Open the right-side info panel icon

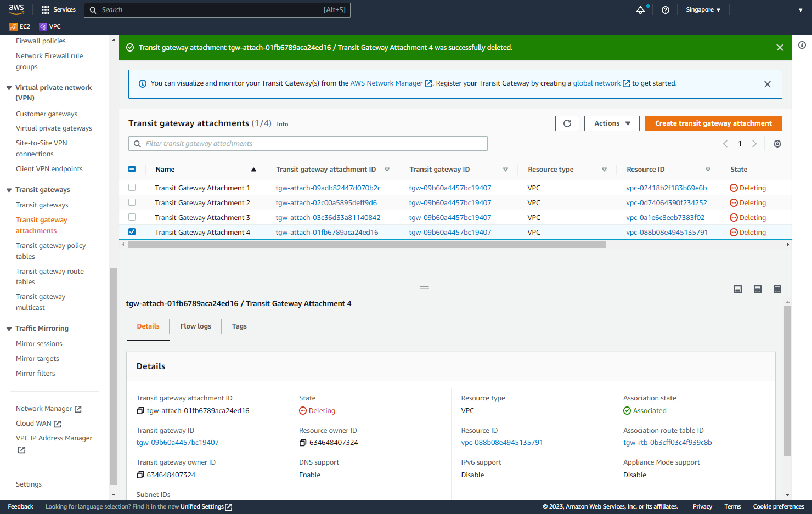[x=802, y=45]
